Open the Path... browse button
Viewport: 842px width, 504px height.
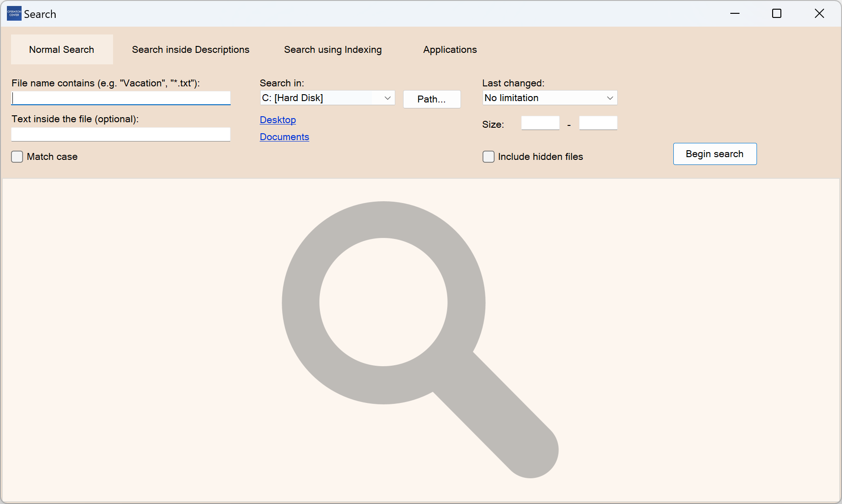pyautogui.click(x=432, y=99)
